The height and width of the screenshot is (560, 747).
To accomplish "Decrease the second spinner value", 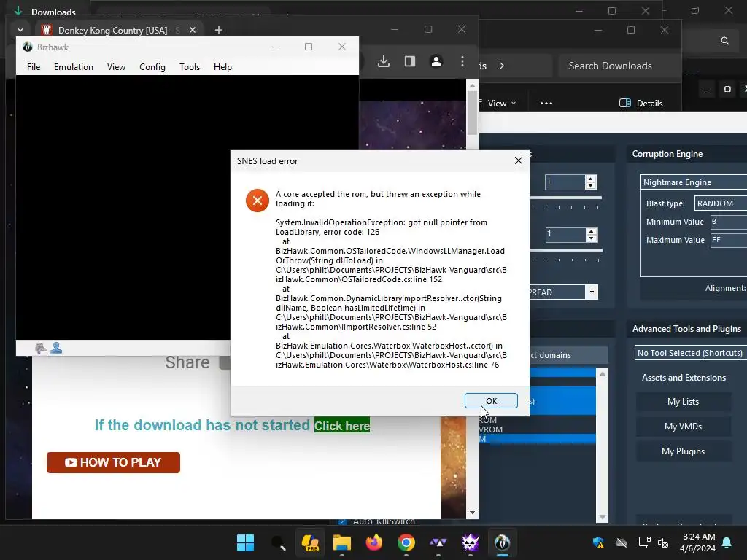I will pos(591,238).
